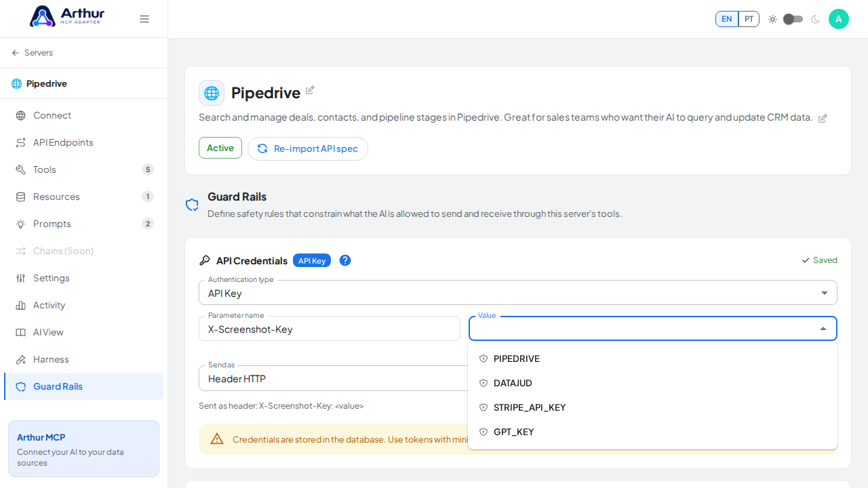Collapse the Value dropdown arrow

point(823,329)
